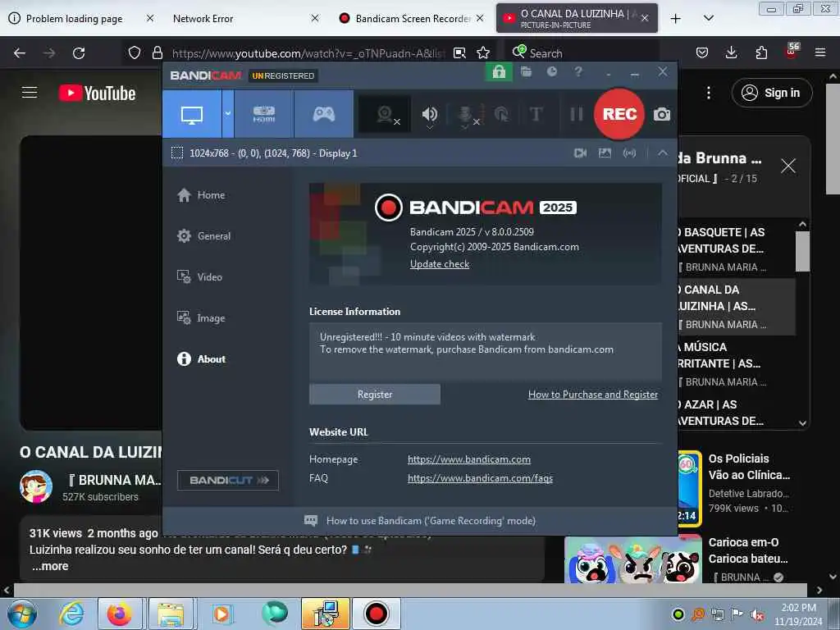Viewport: 840px width, 630px height.
Task: Open How to Purchase and Register link
Action: coord(592,395)
